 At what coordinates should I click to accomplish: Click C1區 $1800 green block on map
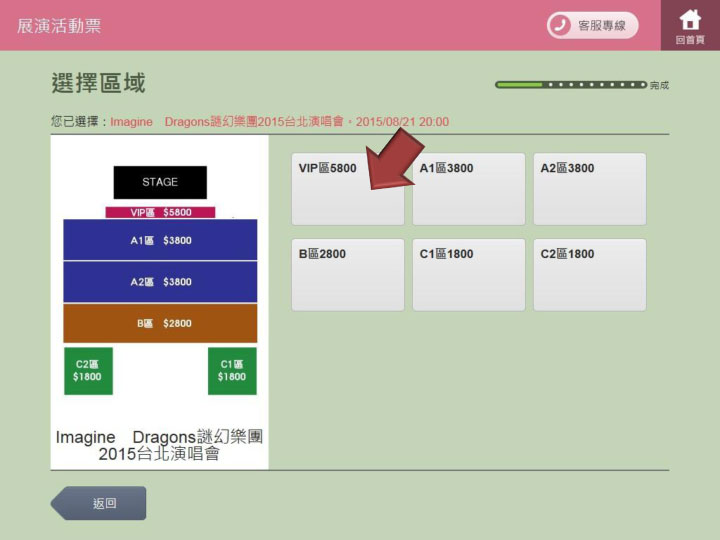tap(232, 371)
